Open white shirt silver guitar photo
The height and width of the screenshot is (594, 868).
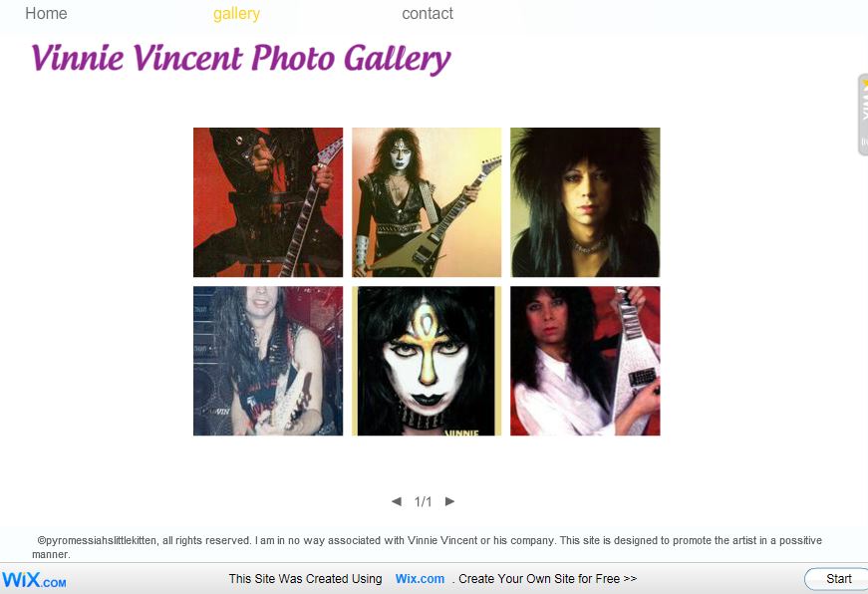pyautogui.click(x=585, y=361)
